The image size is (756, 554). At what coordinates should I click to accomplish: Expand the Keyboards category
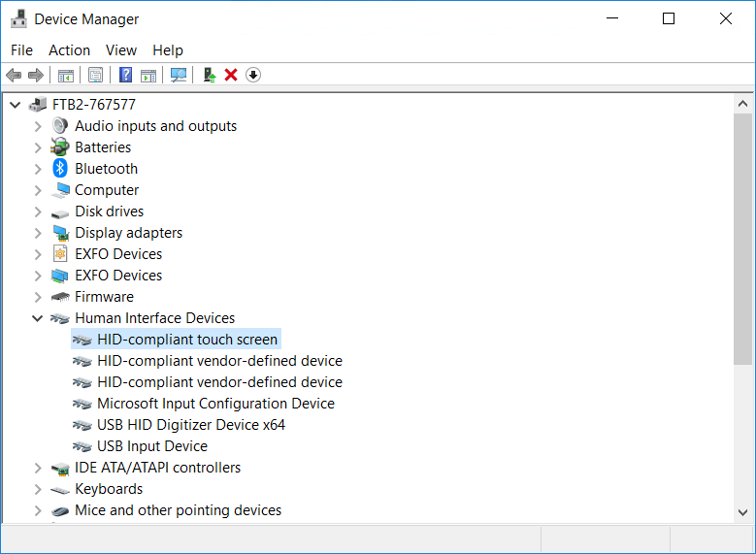(x=38, y=489)
